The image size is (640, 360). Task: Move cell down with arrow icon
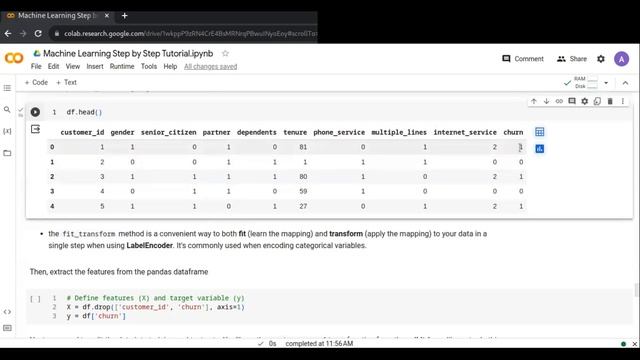[x=546, y=101]
